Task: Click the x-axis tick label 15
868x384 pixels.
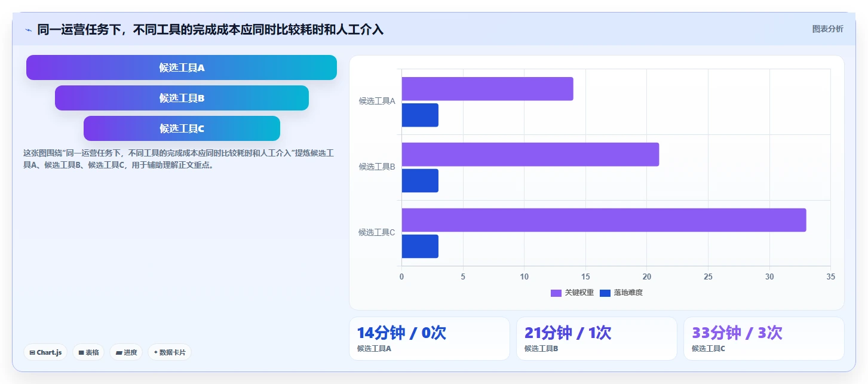Action: click(x=585, y=277)
